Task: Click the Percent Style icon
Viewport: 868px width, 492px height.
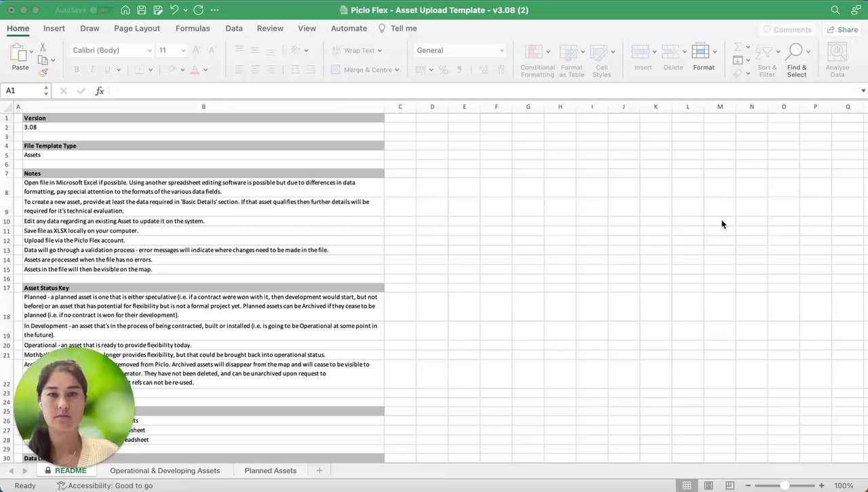Action: coord(443,69)
